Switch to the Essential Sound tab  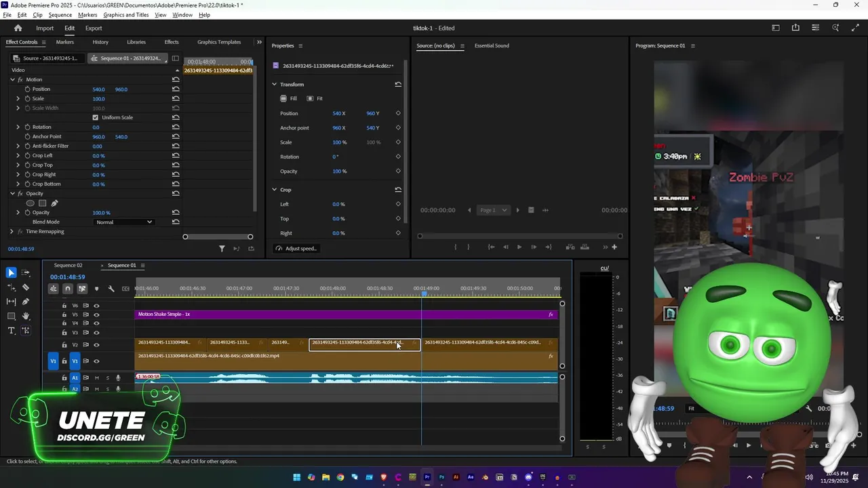[x=492, y=45]
